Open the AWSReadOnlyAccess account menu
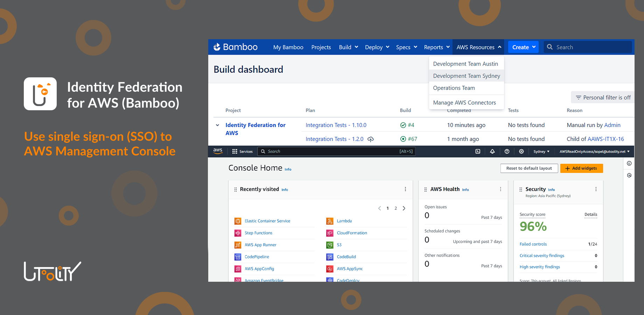The width and height of the screenshot is (644, 315). tap(594, 151)
